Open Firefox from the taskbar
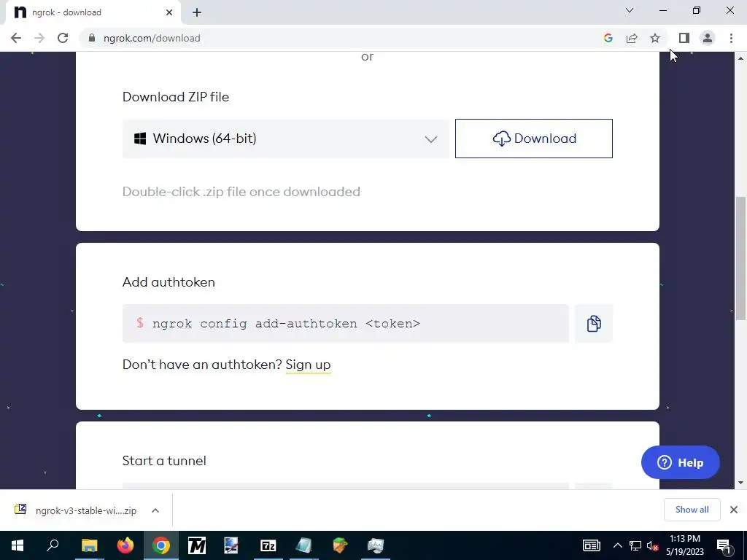 [x=125, y=545]
